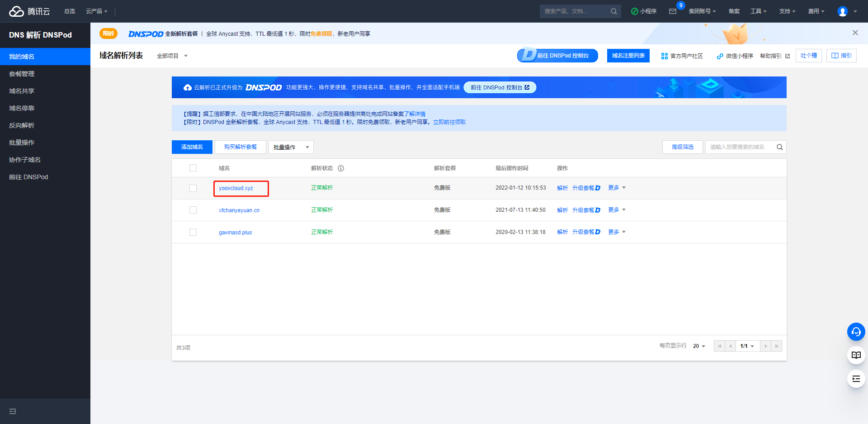Expand the 云产品 dropdown
Viewport: 868px width, 424px height.
click(x=96, y=11)
